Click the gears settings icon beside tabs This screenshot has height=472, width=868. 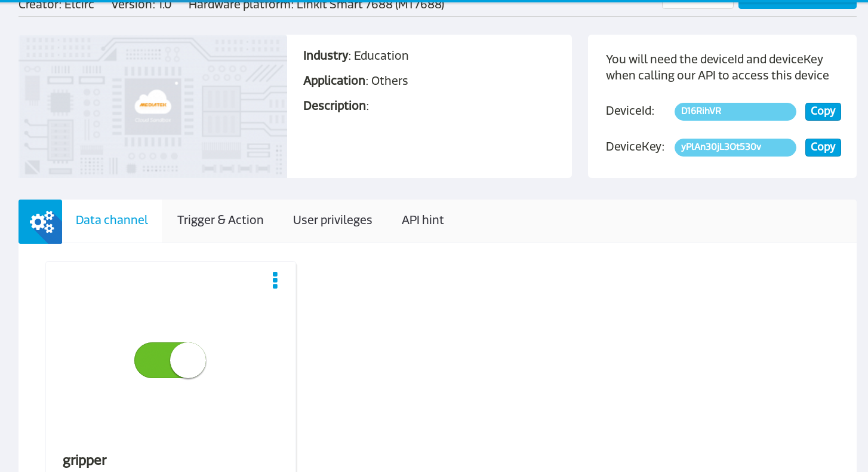(41, 222)
